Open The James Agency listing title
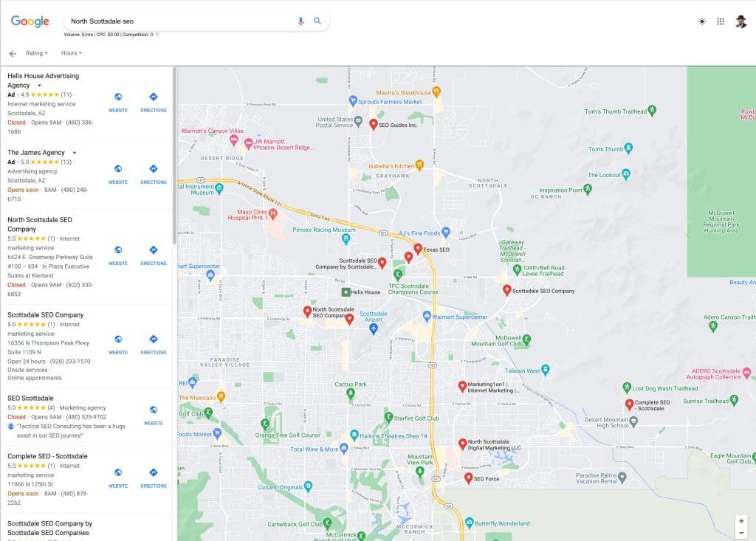 click(36, 152)
